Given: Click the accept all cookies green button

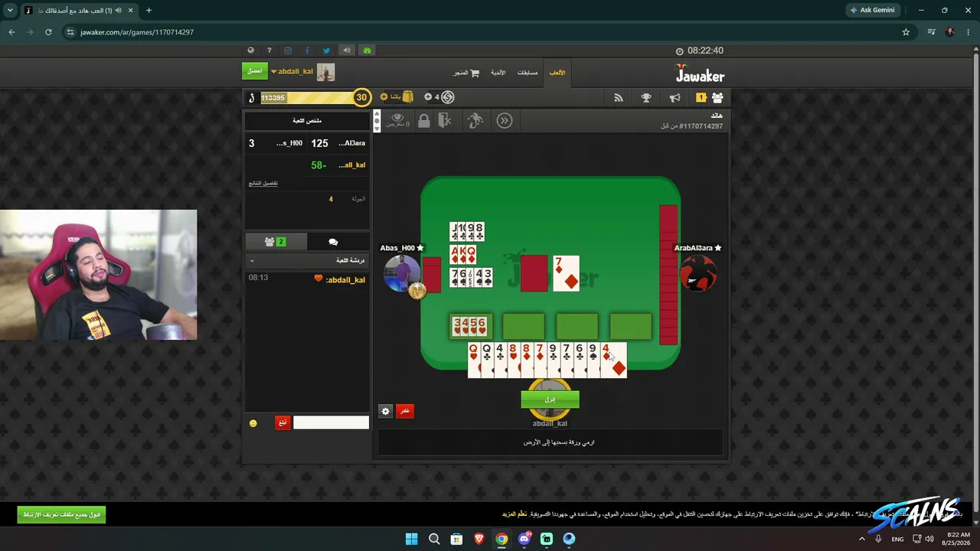Looking at the screenshot, I should [x=61, y=514].
